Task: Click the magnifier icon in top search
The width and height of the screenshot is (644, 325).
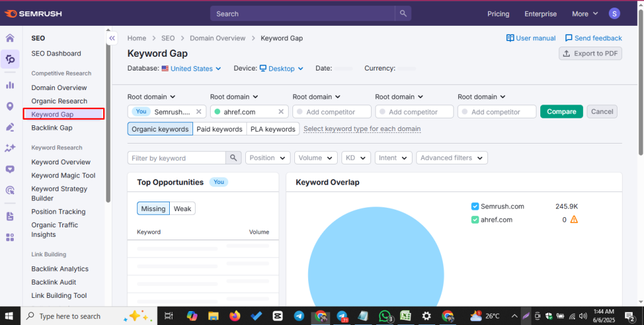Action: click(403, 14)
